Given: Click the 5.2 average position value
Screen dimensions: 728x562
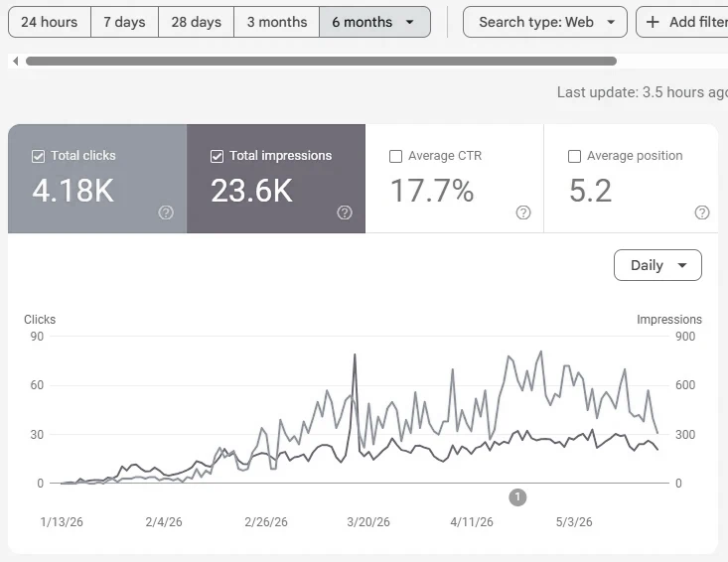Looking at the screenshot, I should [x=591, y=191].
